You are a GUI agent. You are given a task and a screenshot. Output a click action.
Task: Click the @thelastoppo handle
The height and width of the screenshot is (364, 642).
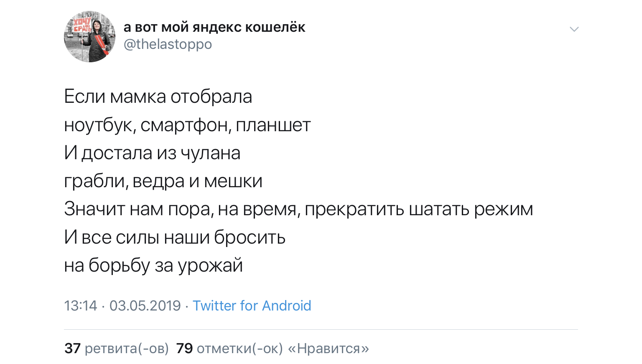point(168,44)
